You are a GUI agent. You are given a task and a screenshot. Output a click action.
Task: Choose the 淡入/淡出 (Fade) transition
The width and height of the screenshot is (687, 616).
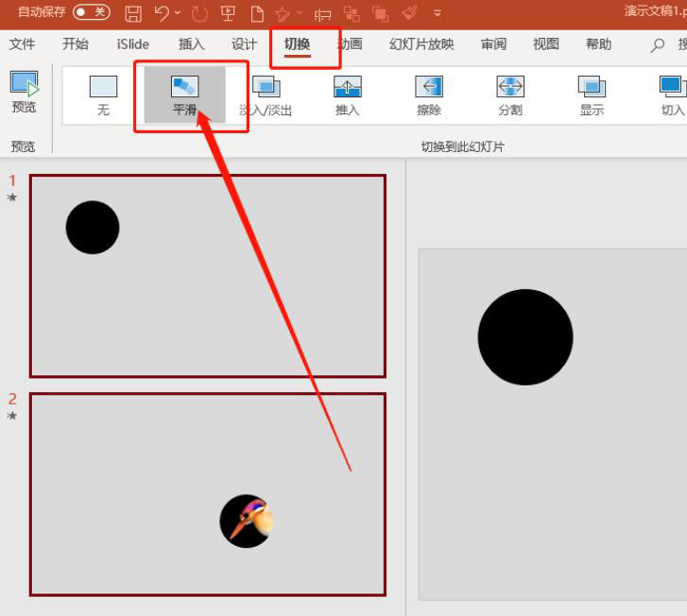266,95
